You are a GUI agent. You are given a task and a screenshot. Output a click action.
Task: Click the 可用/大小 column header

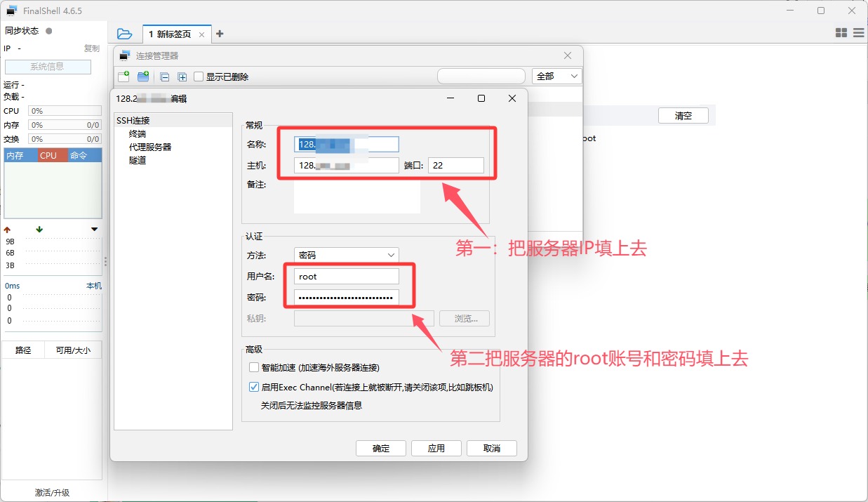(x=73, y=350)
